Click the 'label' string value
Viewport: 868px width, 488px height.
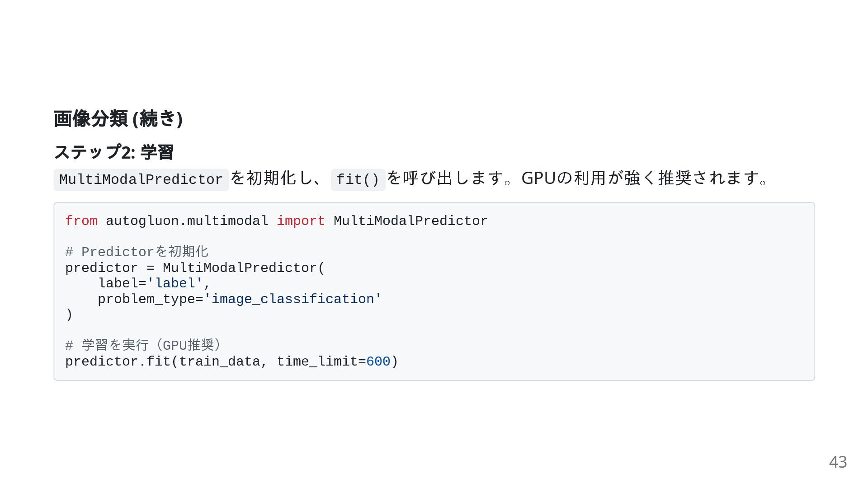175,283
